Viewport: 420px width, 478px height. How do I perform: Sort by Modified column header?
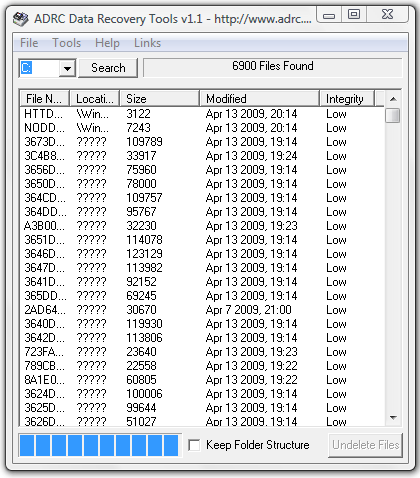[x=259, y=99]
